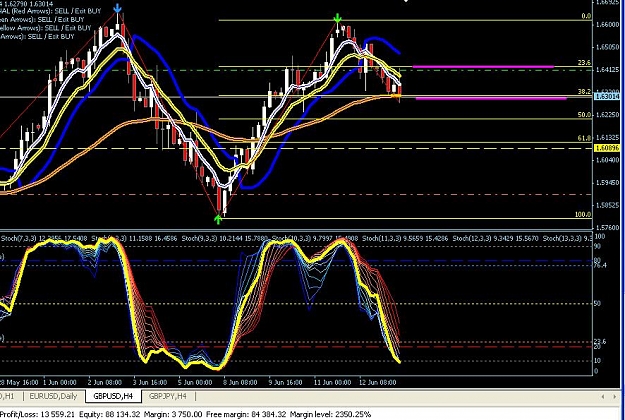The height and width of the screenshot is (420, 625).
Task: Click the Fibonacci 50.0 level label
Action: pyautogui.click(x=585, y=115)
